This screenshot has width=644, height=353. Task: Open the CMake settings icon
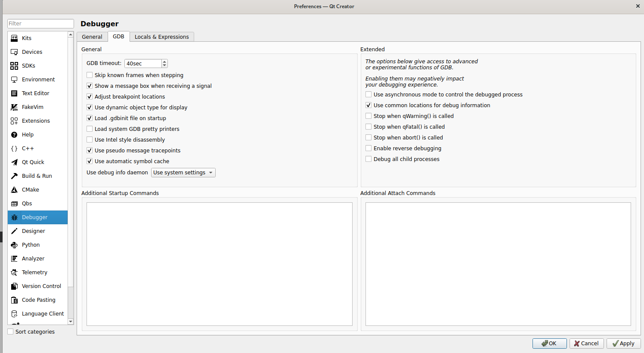pyautogui.click(x=14, y=190)
